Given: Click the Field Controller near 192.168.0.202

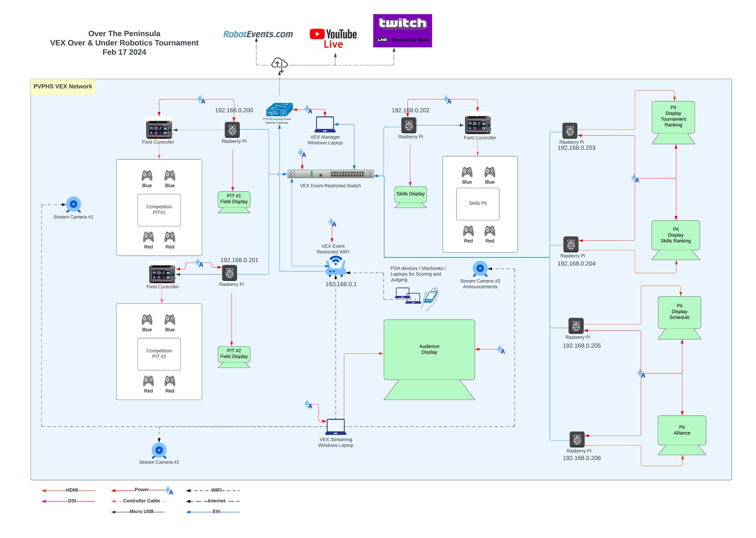Looking at the screenshot, I should click(478, 125).
